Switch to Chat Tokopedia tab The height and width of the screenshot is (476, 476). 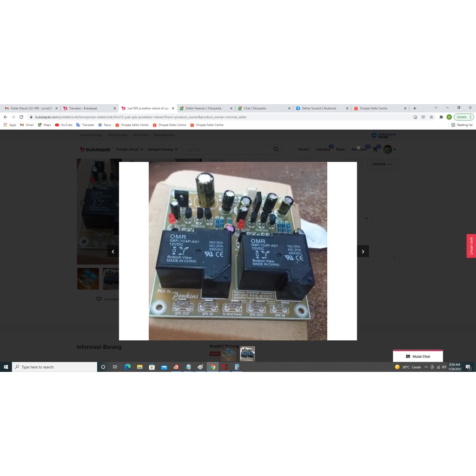(x=262, y=108)
